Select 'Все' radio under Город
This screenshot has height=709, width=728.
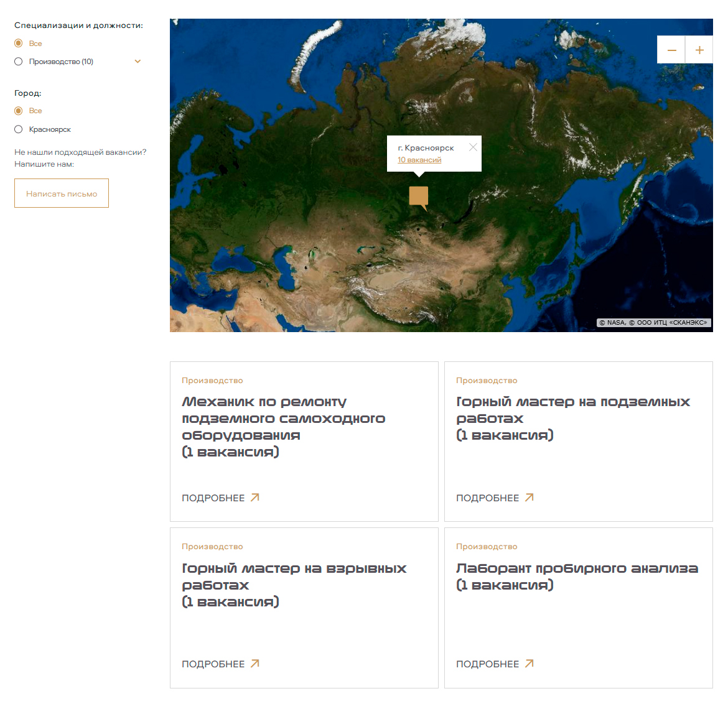(x=19, y=111)
